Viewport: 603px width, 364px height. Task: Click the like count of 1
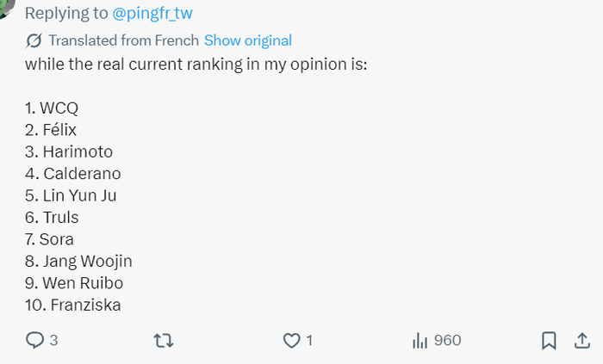(x=309, y=341)
